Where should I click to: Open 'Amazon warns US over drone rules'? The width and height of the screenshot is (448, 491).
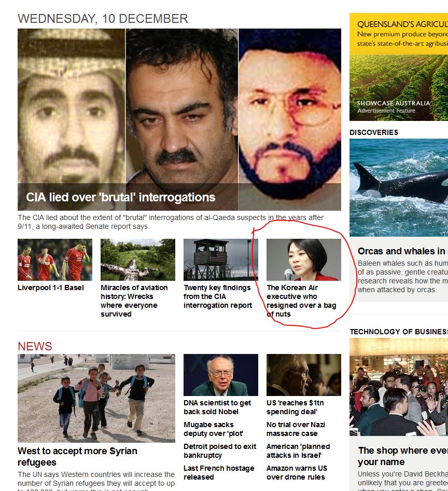pyautogui.click(x=297, y=472)
